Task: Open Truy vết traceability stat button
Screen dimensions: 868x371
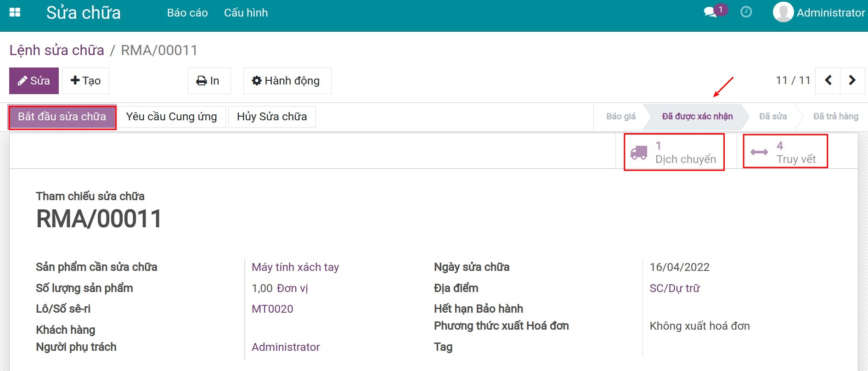Action: 785,152
